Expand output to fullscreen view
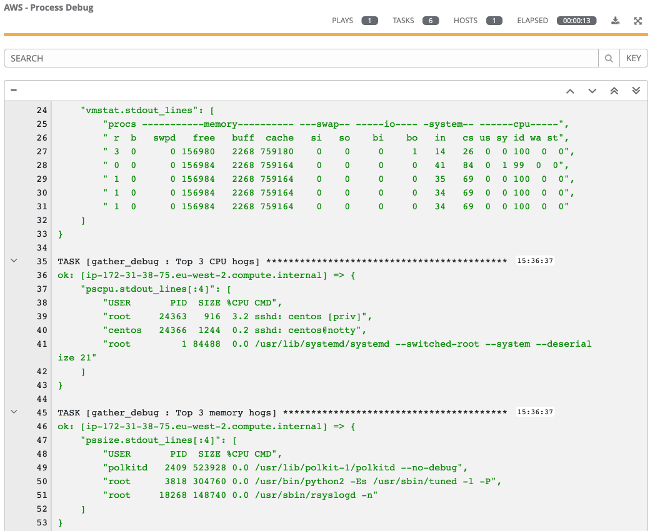Screen dimensions: 650x531 pos(637,20)
